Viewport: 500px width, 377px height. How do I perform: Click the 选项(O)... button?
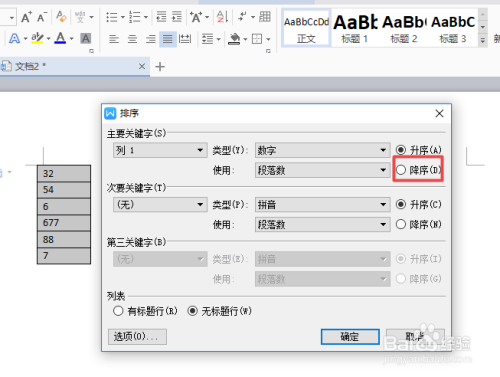click(x=137, y=337)
